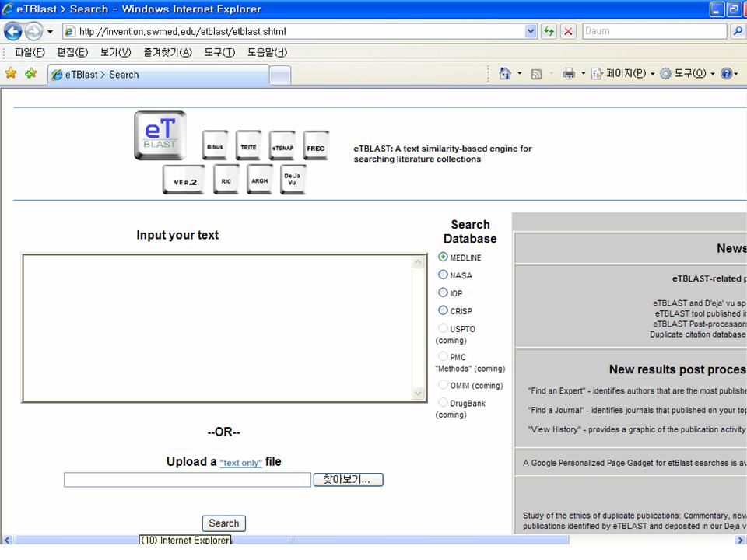Open the 도구(T) menu
The width and height of the screenshot is (747, 560).
tap(219, 52)
